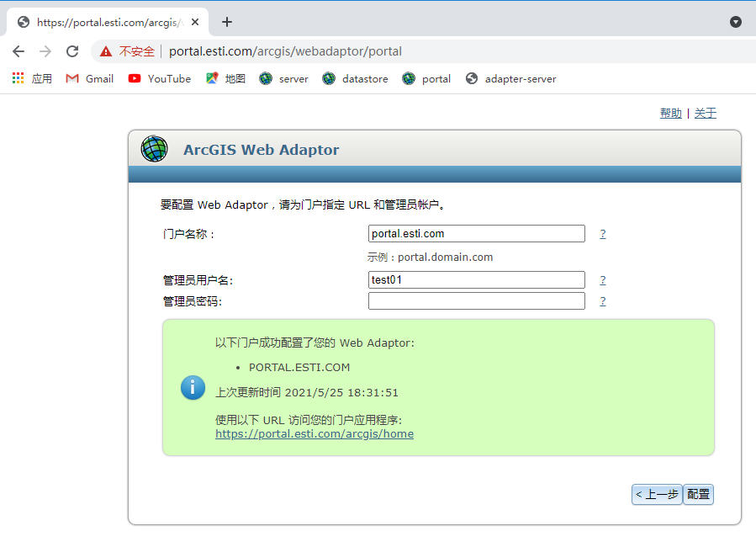Click the blue info icon in green box

193,387
